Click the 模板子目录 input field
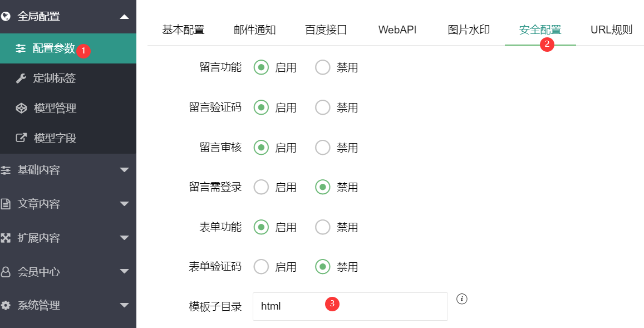 click(x=350, y=306)
